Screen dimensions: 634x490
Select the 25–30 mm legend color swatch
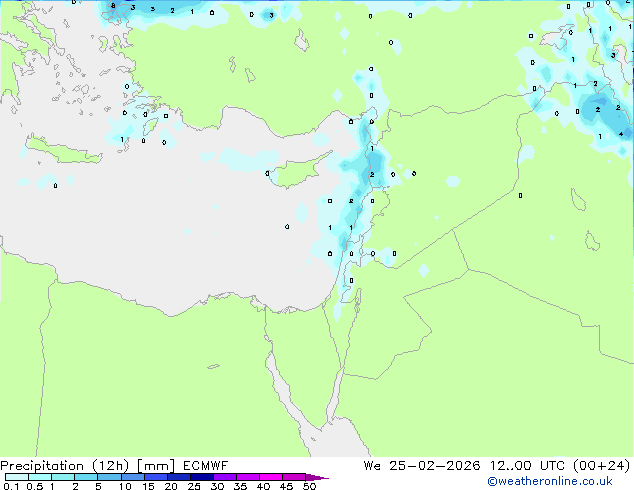(201, 477)
